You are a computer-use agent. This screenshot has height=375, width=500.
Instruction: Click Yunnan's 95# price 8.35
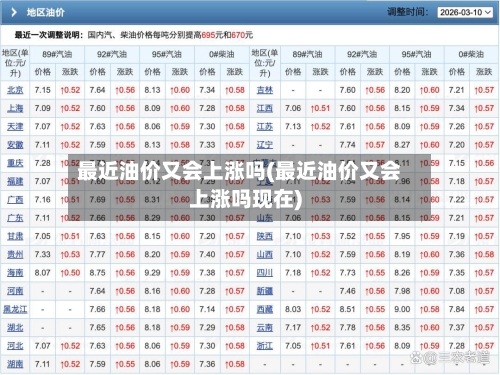[x=402, y=328]
